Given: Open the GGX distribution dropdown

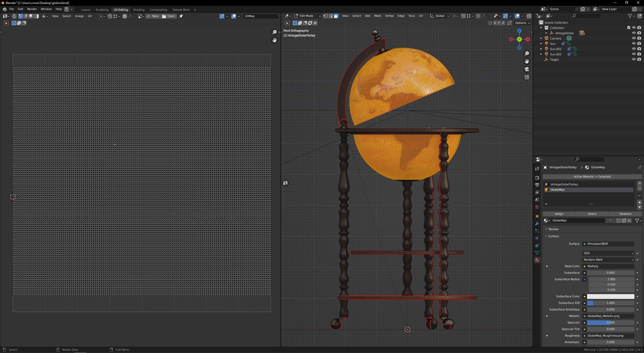Looking at the screenshot, I should [608, 253].
